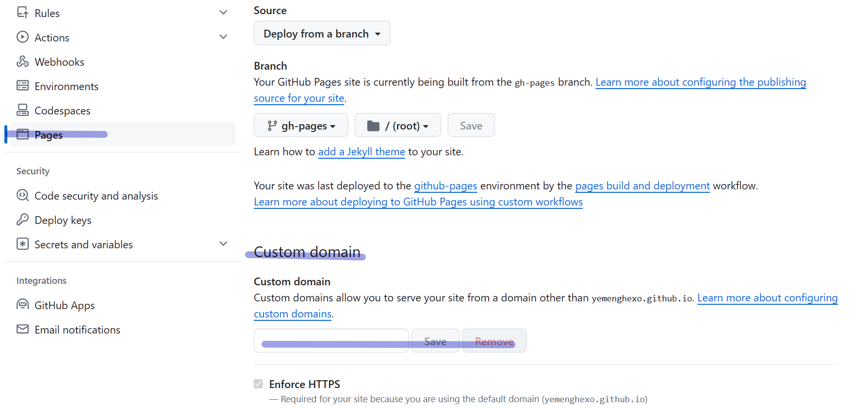Click the Remove custom domain button
This screenshot has height=408, width=868.
point(494,341)
